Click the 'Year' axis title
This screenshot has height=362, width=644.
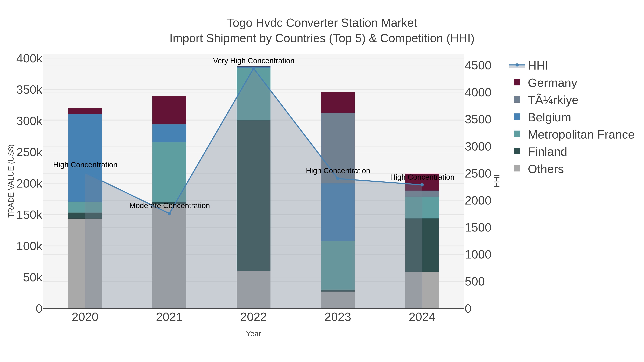coord(253,334)
